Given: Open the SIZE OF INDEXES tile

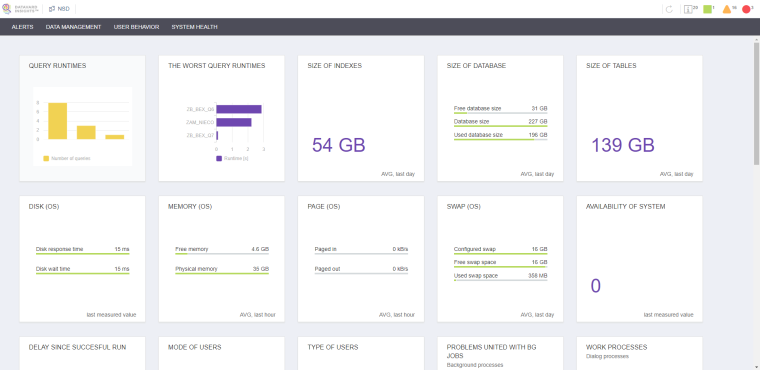Looking at the screenshot, I should pos(361,118).
